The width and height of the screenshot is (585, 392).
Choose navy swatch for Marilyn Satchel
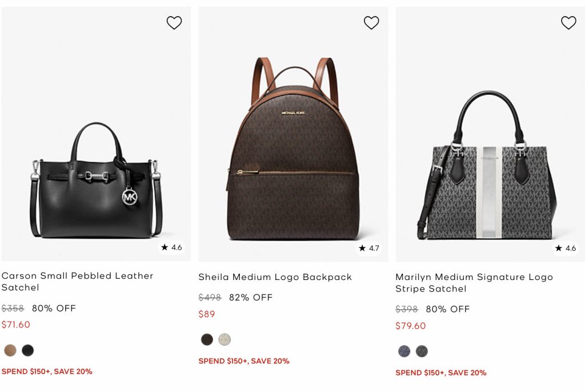[x=404, y=351]
